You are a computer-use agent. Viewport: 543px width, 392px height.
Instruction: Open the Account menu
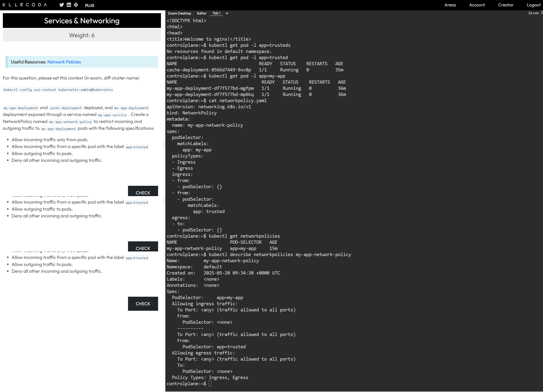(477, 5)
